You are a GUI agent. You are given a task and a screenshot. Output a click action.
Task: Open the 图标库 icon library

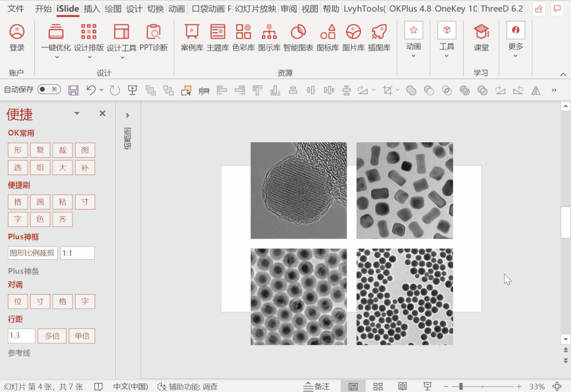(328, 32)
